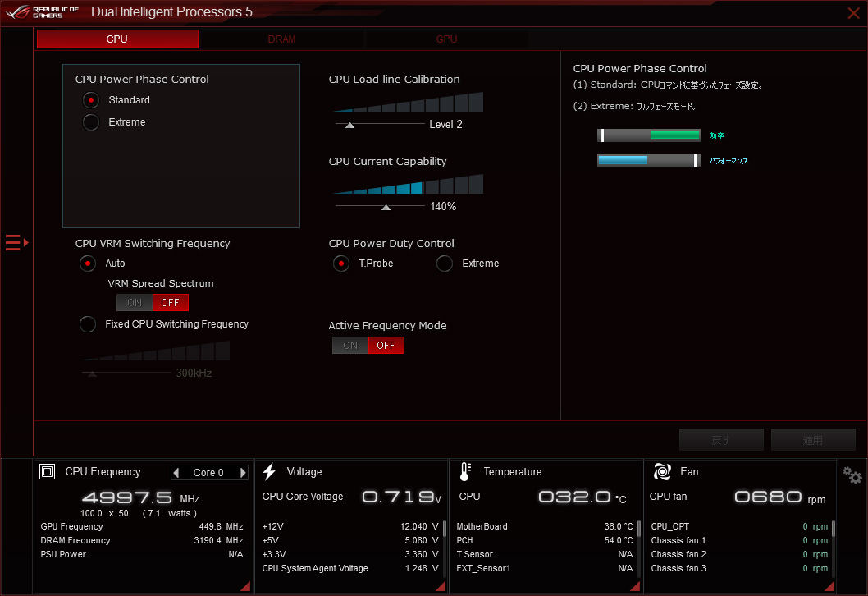Turn VRM Spread Spectrum OFF
The height and width of the screenshot is (596, 868).
click(171, 302)
